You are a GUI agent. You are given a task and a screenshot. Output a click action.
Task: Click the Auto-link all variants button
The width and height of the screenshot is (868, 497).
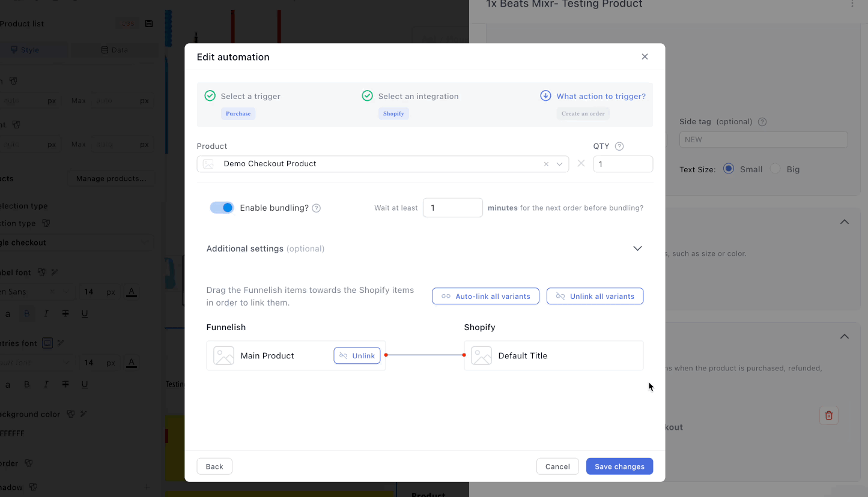485,297
